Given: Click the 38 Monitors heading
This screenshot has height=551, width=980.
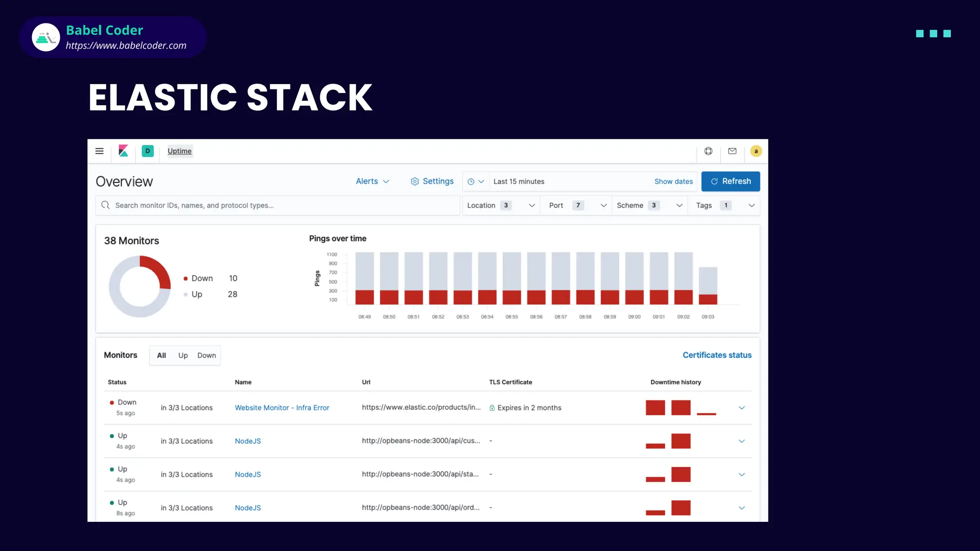Looking at the screenshot, I should [132, 241].
